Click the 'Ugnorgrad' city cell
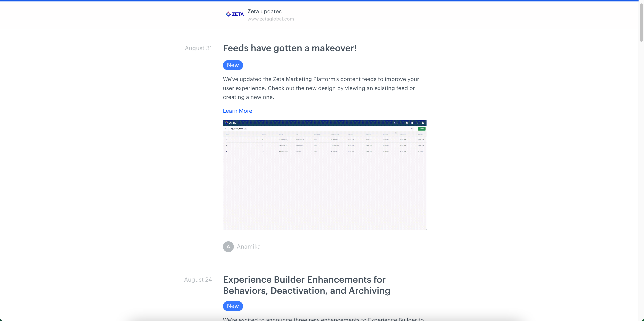 click(300, 146)
